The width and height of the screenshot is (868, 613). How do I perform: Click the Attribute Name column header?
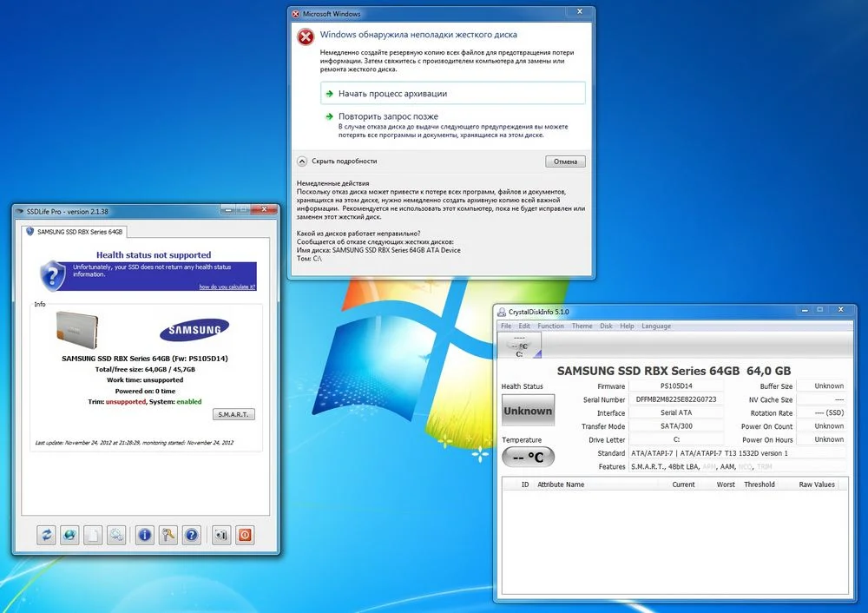click(x=595, y=484)
